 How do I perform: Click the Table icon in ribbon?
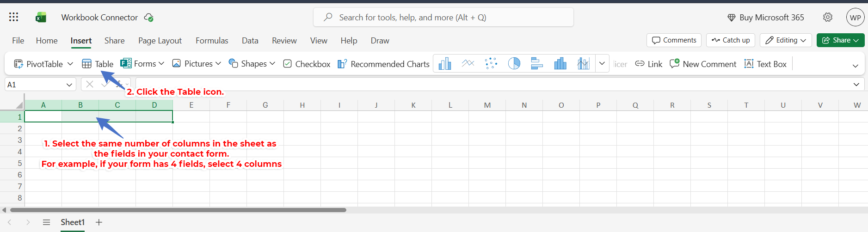pyautogui.click(x=98, y=64)
